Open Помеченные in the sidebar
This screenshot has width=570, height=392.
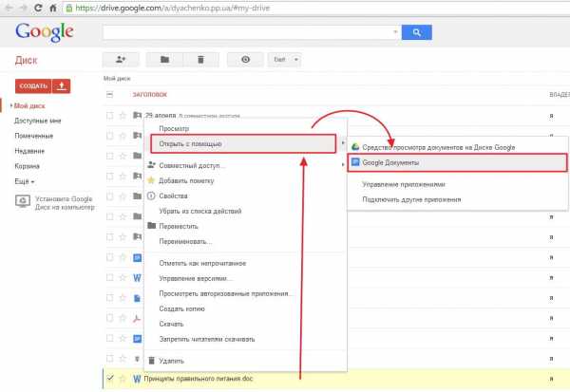(x=34, y=136)
